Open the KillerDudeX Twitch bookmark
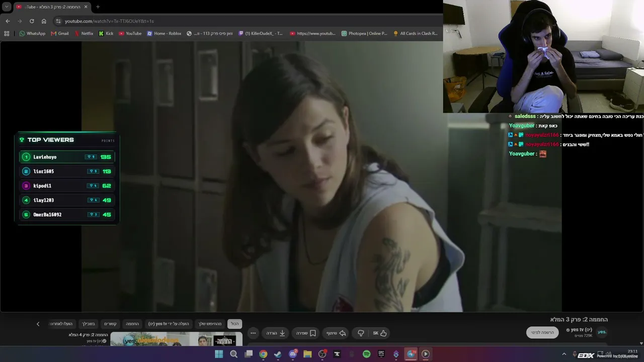The width and height of the screenshot is (644, 362). click(261, 34)
